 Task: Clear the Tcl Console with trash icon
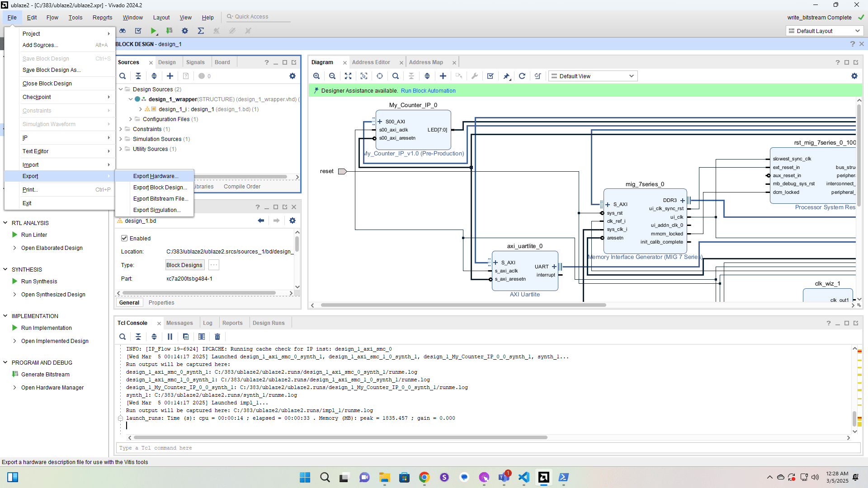pyautogui.click(x=217, y=337)
